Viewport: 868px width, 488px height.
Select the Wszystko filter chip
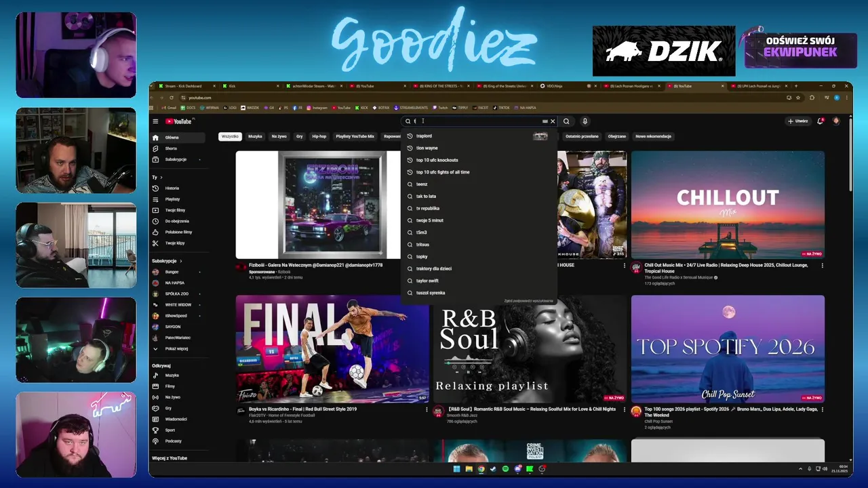coord(230,136)
